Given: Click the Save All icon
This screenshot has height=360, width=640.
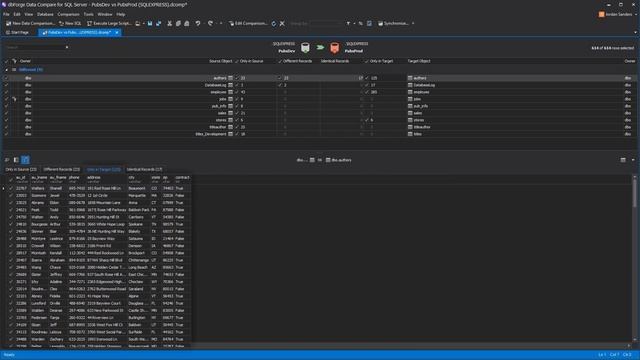Looking at the screenshot, I should pyautogui.click(x=158, y=24).
